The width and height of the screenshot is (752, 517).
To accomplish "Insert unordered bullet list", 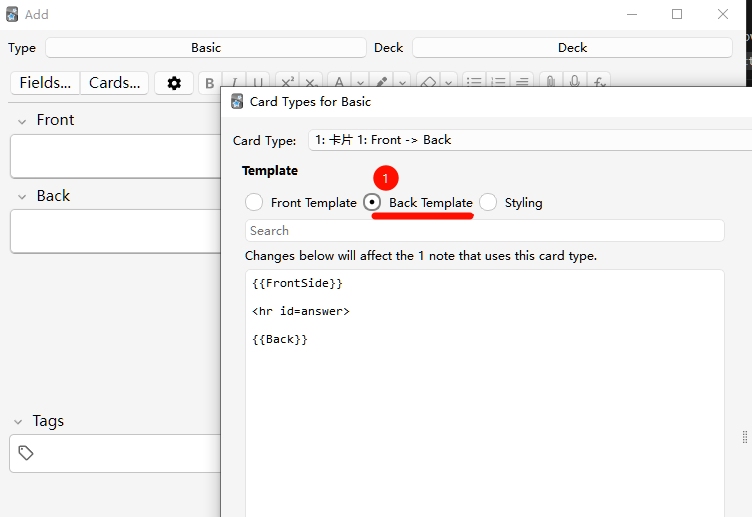I will point(474,81).
